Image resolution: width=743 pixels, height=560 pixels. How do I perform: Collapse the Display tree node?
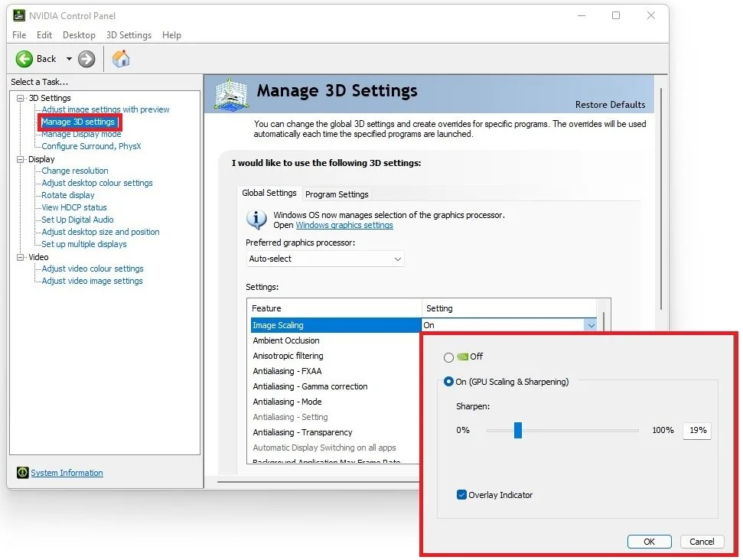tap(21, 159)
